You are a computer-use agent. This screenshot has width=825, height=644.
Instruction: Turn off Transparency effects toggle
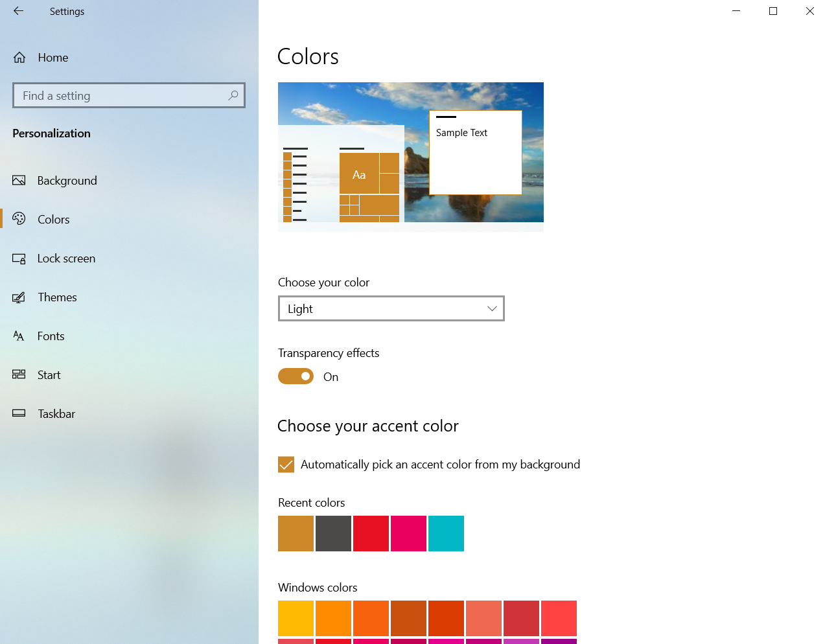click(x=296, y=376)
